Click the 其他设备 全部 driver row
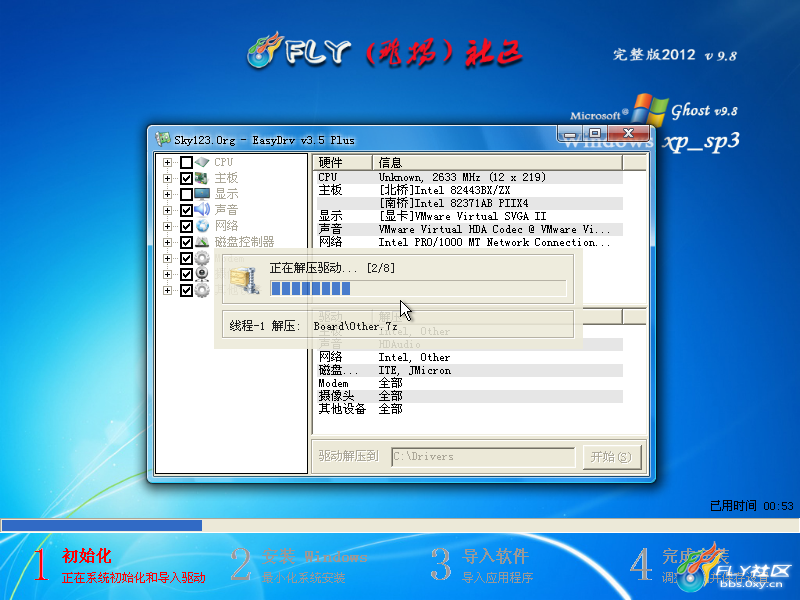Screen dimensions: 800x600 468,409
